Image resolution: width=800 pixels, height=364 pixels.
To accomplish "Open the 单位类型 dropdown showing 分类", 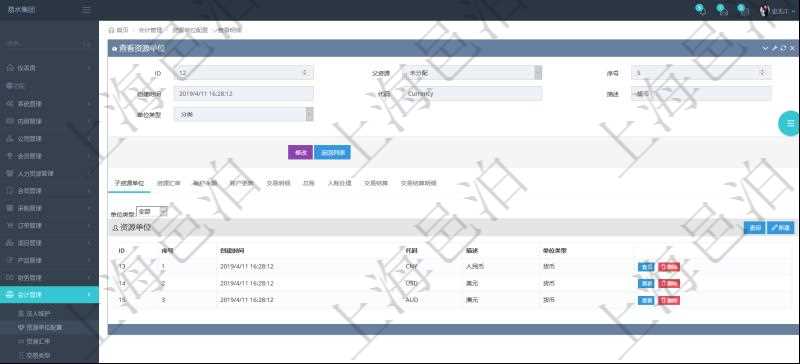I will 244,114.
